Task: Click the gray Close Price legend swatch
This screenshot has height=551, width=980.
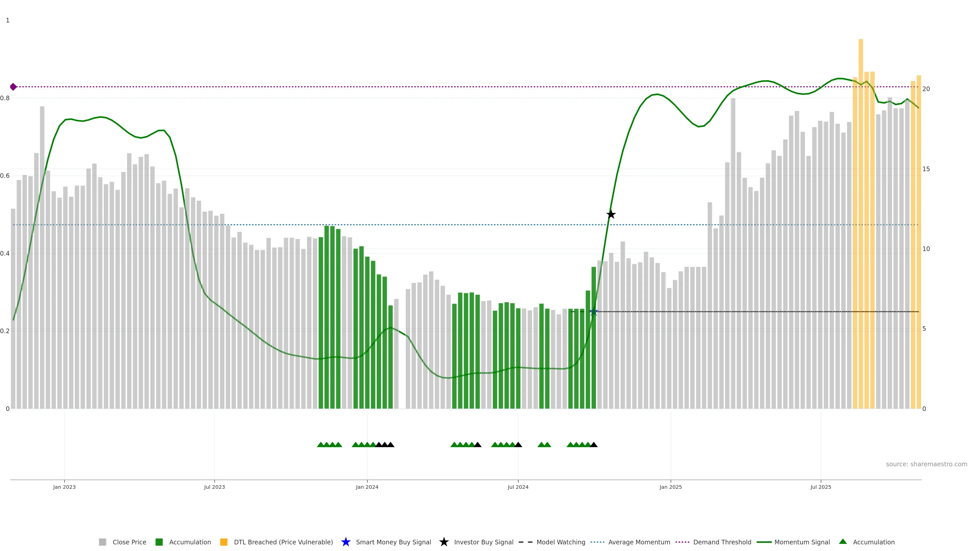Action: click(x=102, y=542)
